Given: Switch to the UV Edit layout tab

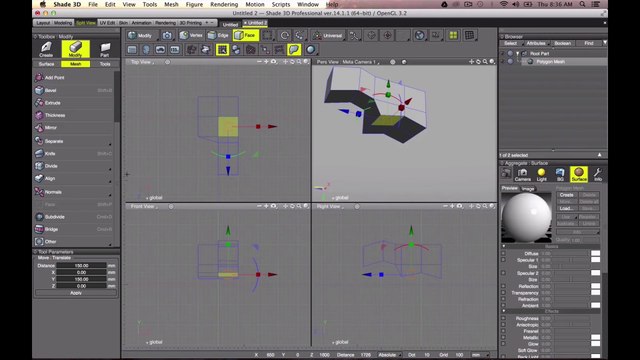Looking at the screenshot, I should tap(107, 23).
